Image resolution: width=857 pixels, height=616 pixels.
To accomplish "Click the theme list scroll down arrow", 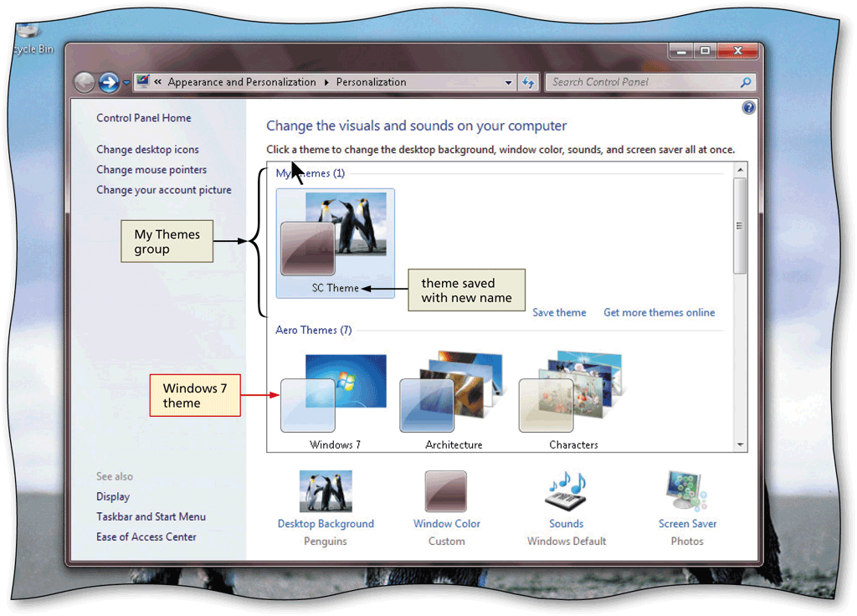I will pos(740,444).
